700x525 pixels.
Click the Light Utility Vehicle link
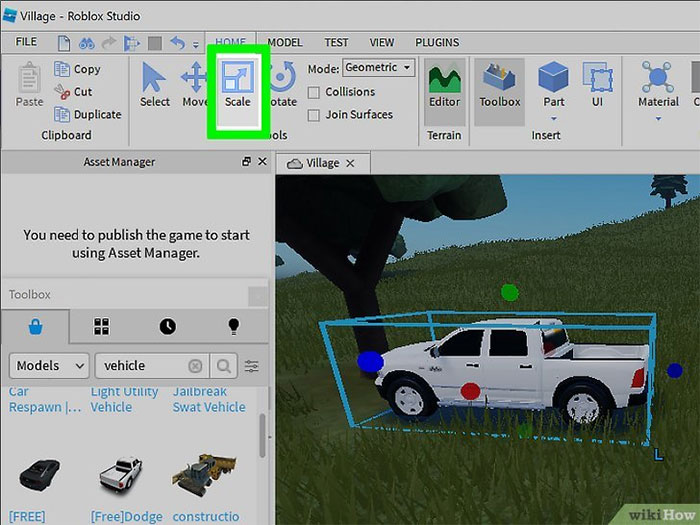point(125,400)
